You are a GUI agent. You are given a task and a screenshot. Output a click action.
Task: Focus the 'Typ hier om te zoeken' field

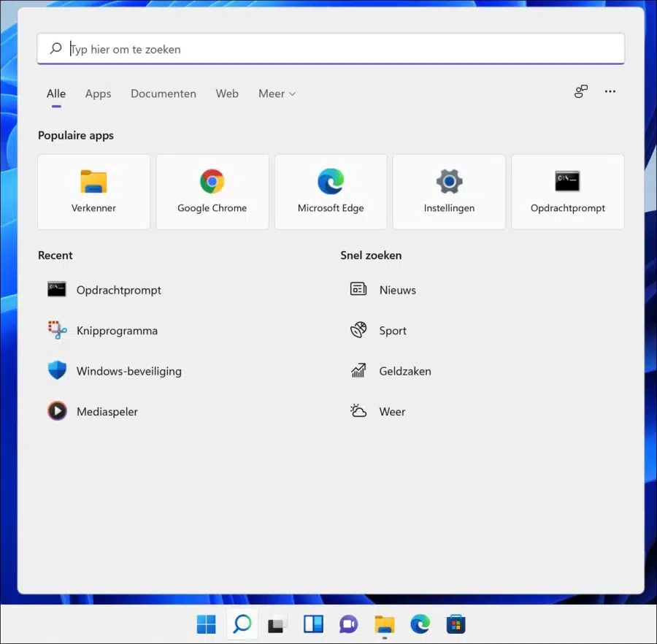(x=331, y=49)
